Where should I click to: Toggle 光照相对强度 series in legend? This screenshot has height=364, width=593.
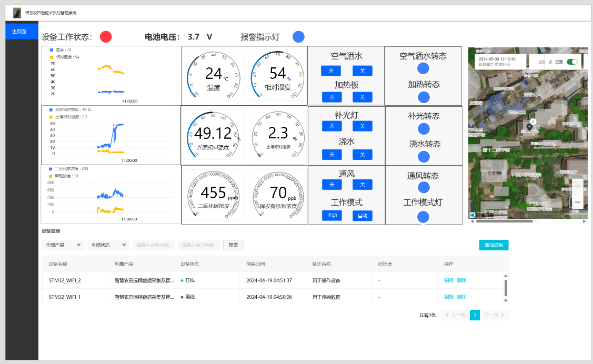tap(71, 109)
